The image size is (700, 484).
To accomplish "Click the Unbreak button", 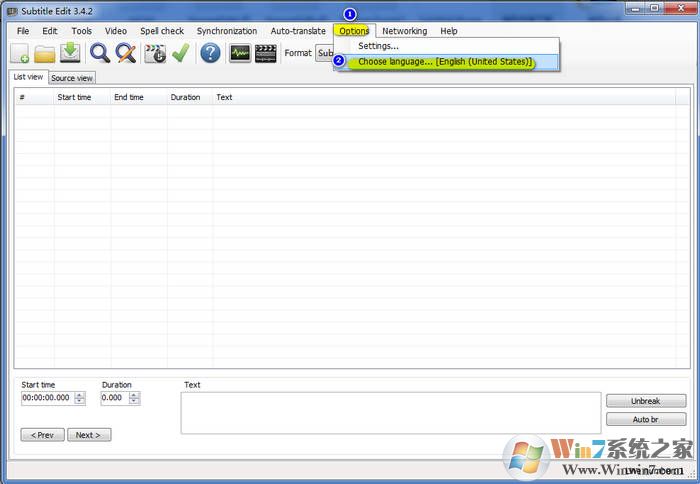I will point(646,401).
